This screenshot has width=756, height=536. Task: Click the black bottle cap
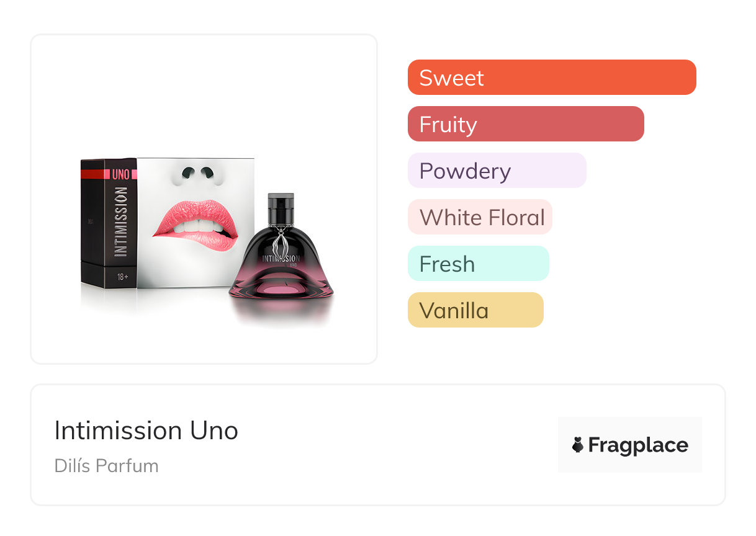pyautogui.click(x=281, y=208)
